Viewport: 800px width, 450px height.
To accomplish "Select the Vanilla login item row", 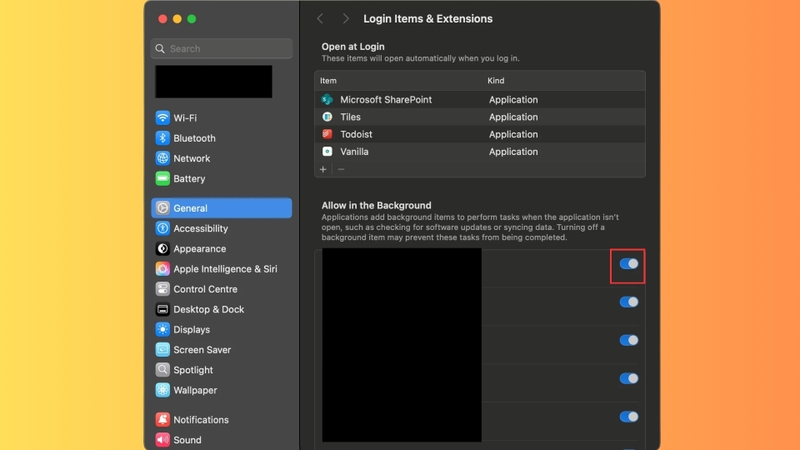I will (480, 152).
